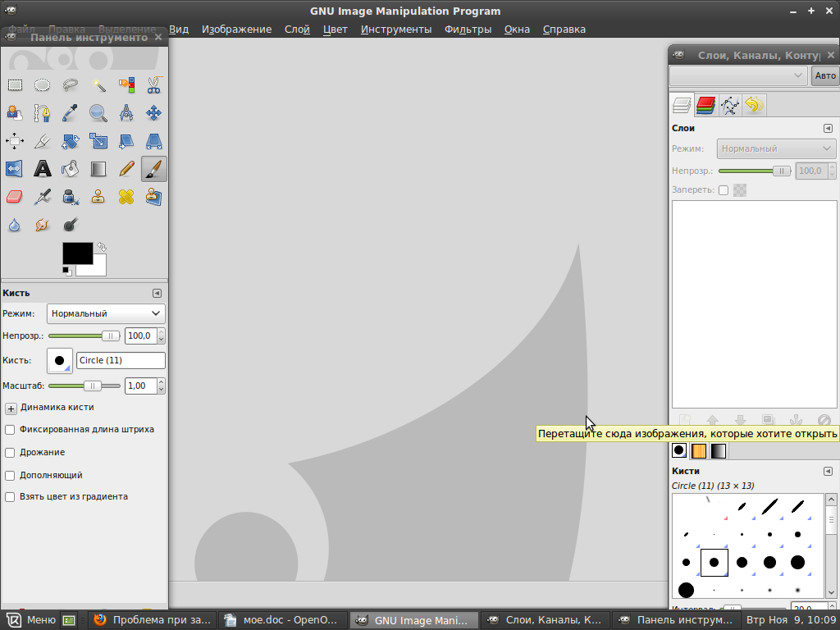Open the Справка menu
Screen dimensions: 840x630
[564, 30]
